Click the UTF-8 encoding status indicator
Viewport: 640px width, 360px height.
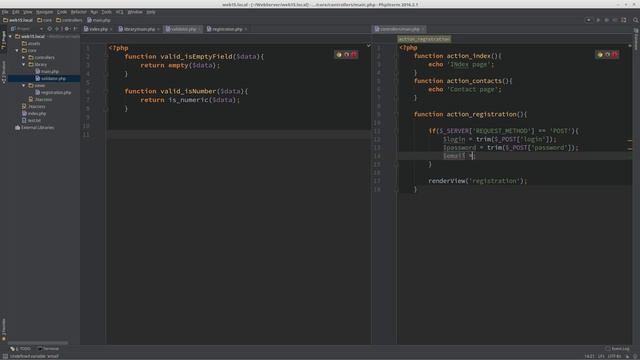[614, 356]
